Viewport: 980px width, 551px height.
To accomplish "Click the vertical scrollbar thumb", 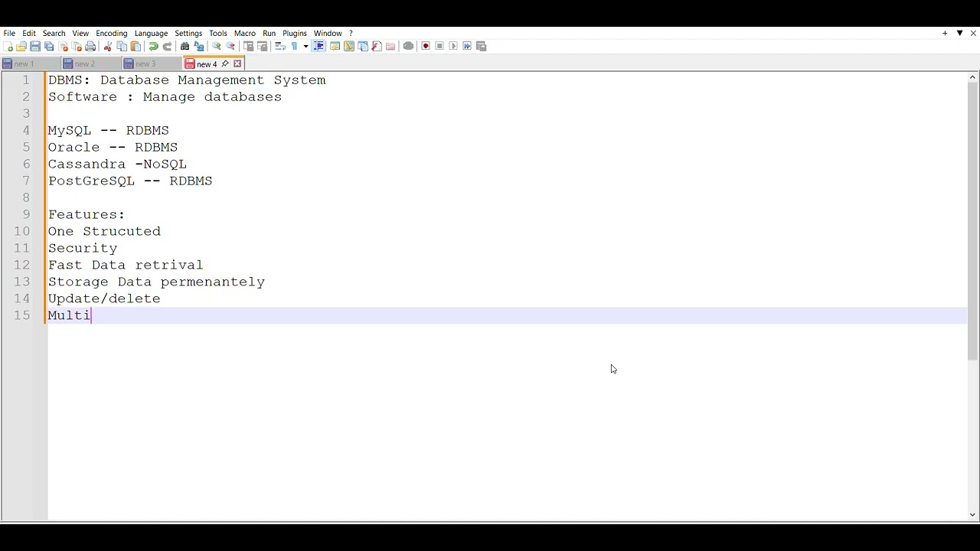I will pos(973,220).
